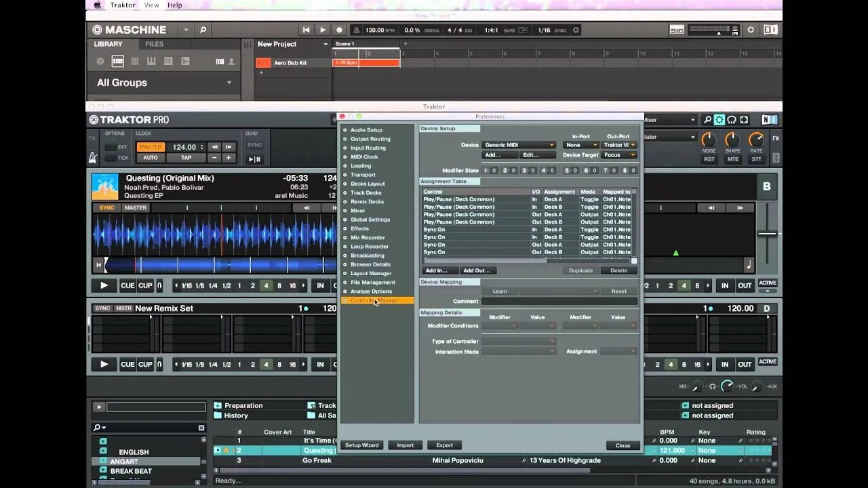Select Audio Setup preferences page
This screenshot has width=868, height=488.
[366, 130]
